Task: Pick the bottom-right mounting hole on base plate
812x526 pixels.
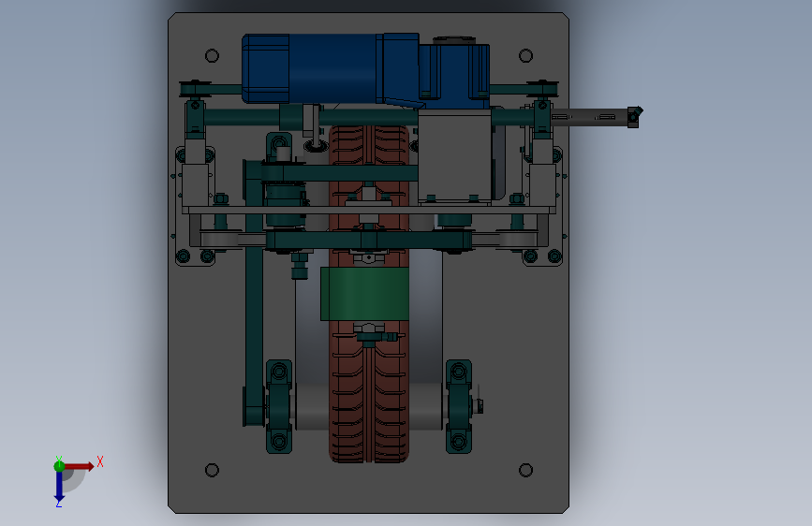Action: (525, 470)
